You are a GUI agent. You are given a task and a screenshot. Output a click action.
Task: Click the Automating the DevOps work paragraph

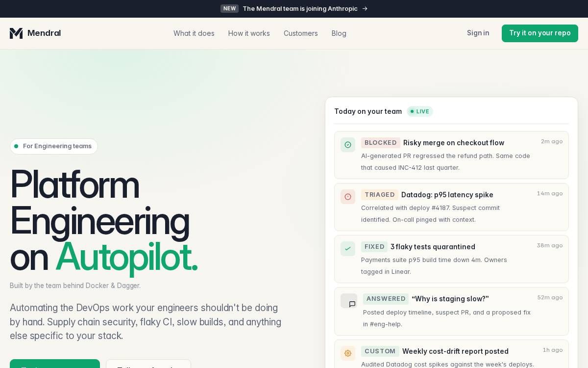146,322
